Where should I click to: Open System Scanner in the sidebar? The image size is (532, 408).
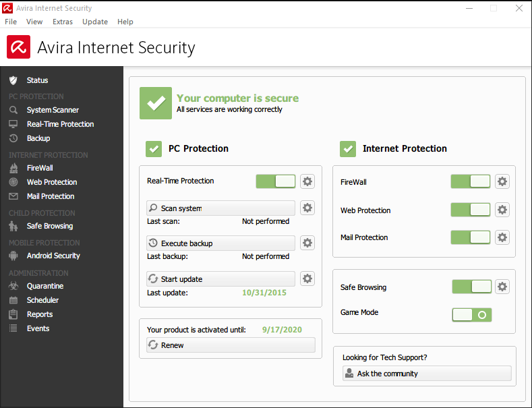click(52, 110)
